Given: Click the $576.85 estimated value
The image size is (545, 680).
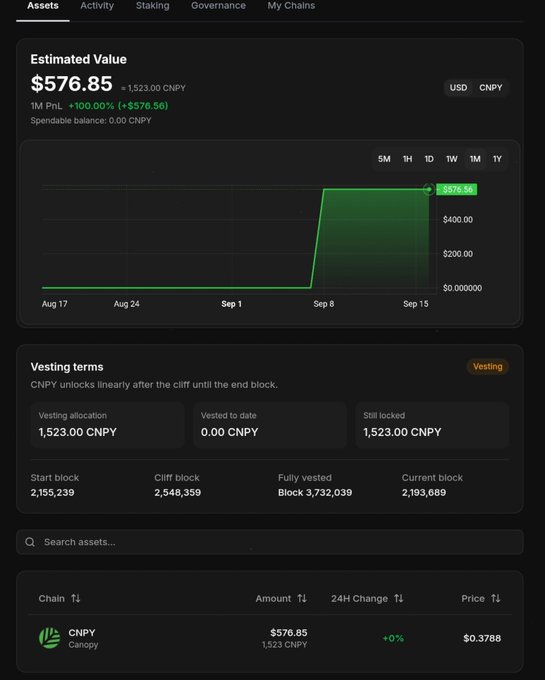Looking at the screenshot, I should (72, 84).
